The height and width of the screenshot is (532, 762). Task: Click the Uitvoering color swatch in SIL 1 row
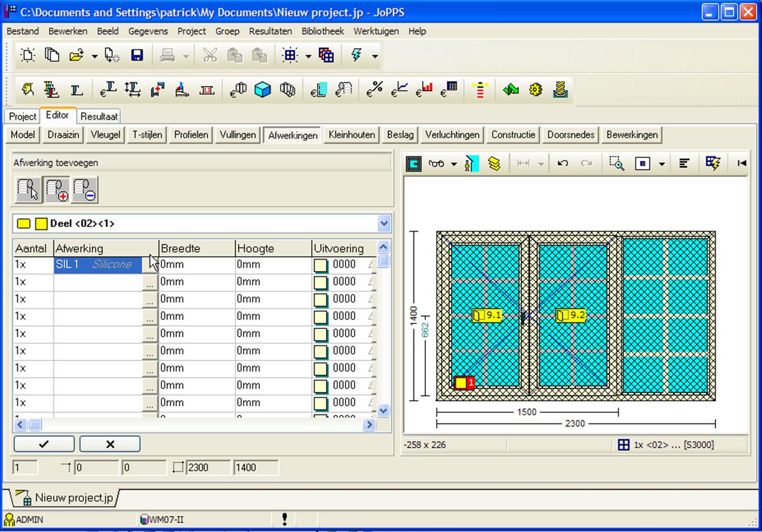click(x=321, y=265)
